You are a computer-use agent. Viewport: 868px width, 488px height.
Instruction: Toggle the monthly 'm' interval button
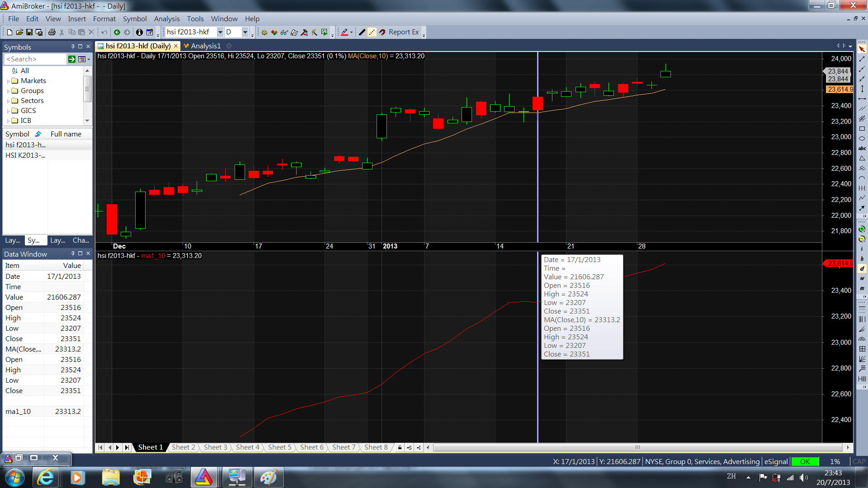(862, 288)
